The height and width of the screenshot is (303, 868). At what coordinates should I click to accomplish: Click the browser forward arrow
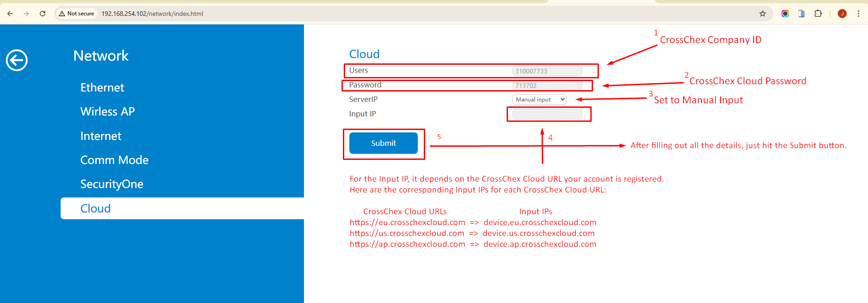pos(26,14)
